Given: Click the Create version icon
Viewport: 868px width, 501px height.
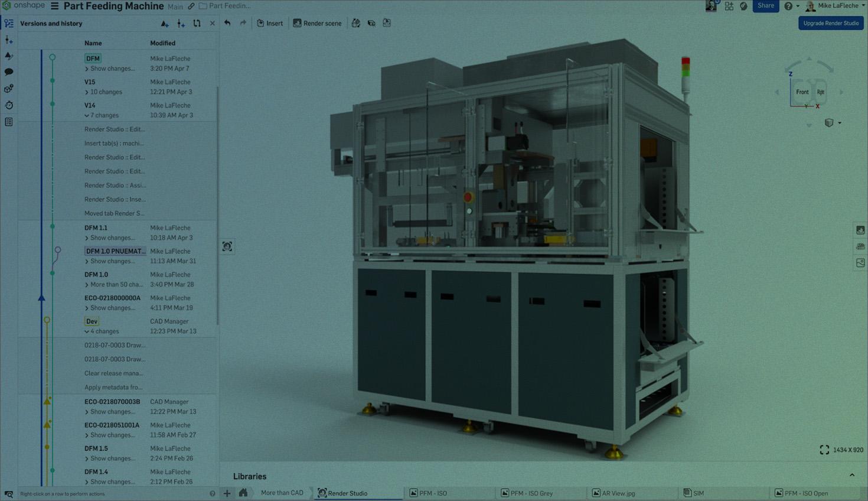Looking at the screenshot, I should coord(165,24).
